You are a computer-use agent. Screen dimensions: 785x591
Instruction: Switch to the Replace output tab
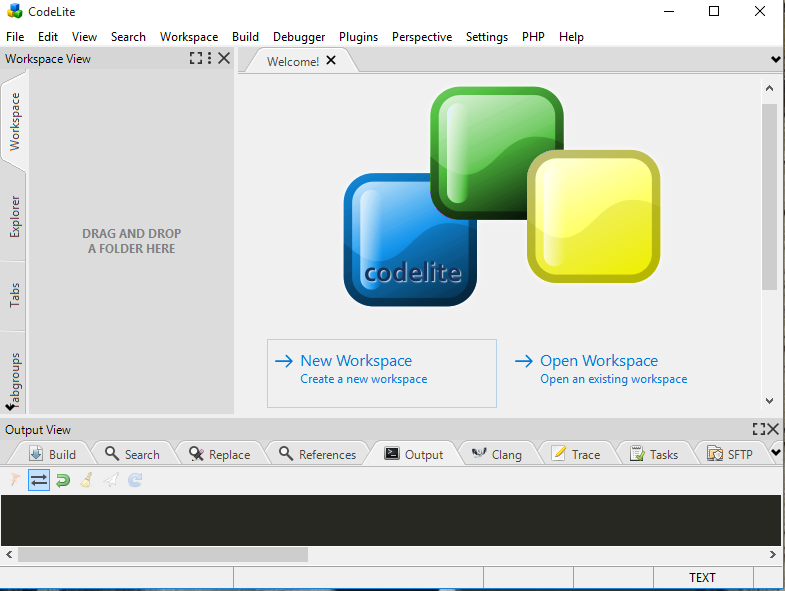[x=220, y=454]
